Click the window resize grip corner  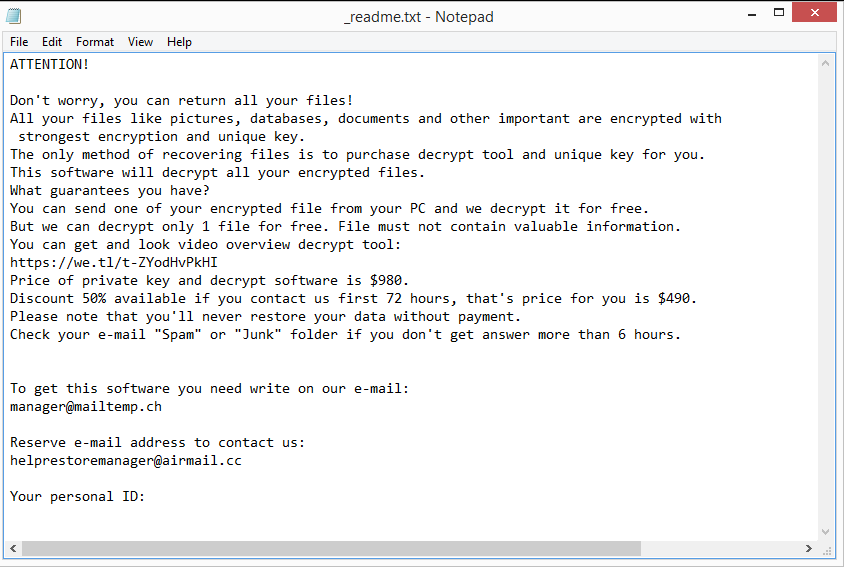click(x=827, y=550)
